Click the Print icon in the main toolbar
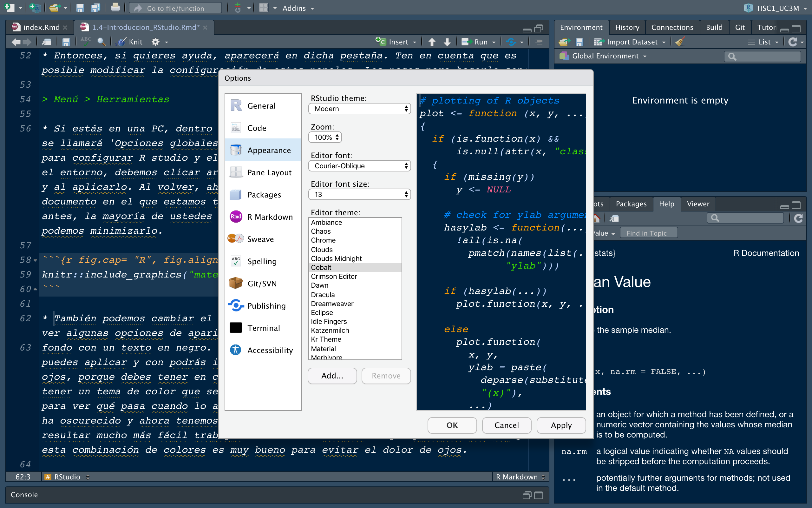The image size is (812, 508). [115, 8]
